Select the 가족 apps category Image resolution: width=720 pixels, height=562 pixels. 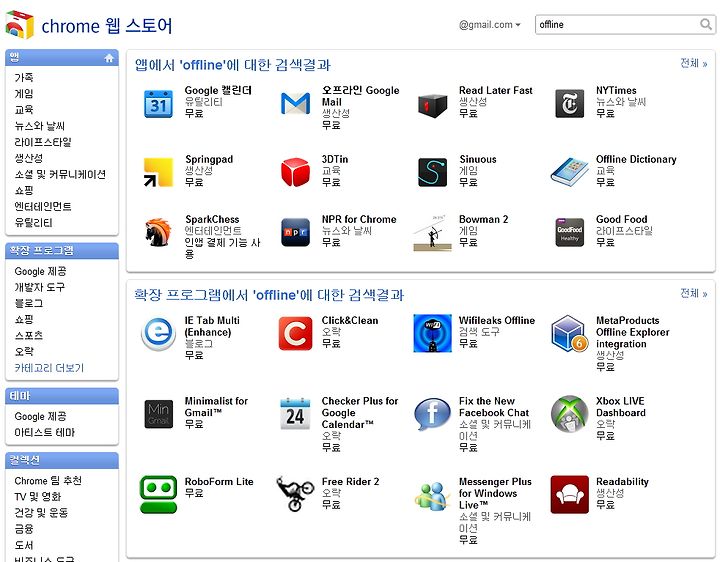pyautogui.click(x=24, y=78)
